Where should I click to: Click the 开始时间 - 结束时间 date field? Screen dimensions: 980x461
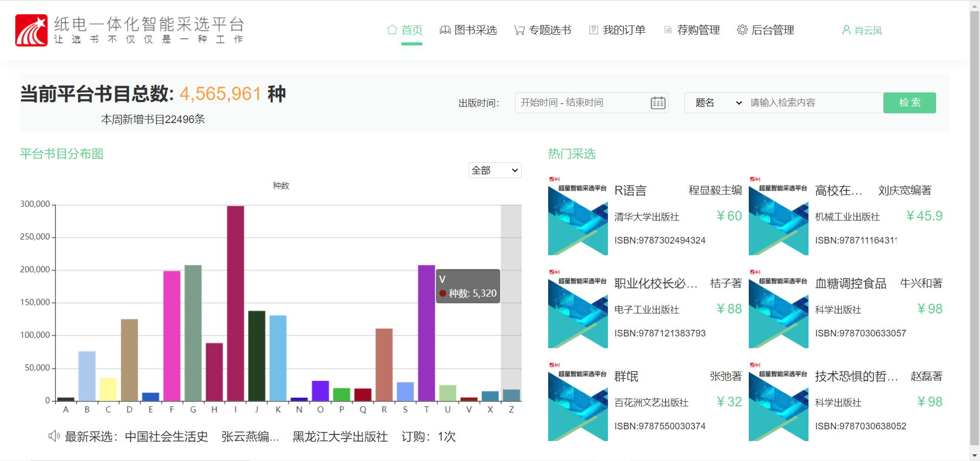point(582,103)
